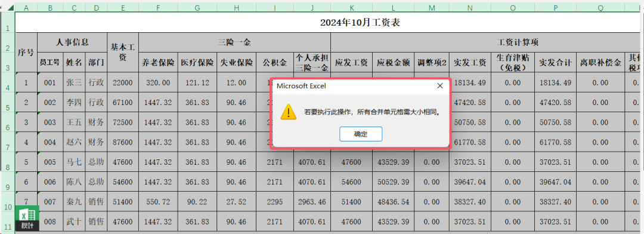The image size is (644, 234).
Task: Select the name cell 马七
Action: coord(74,162)
